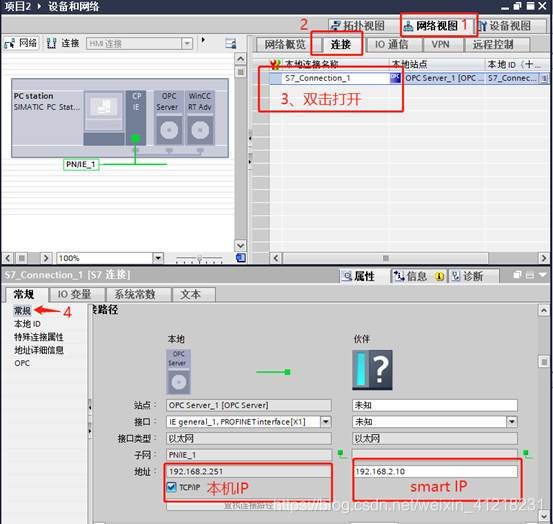Open the 信息 inspector tab
The image size is (553, 524).
pos(418,276)
